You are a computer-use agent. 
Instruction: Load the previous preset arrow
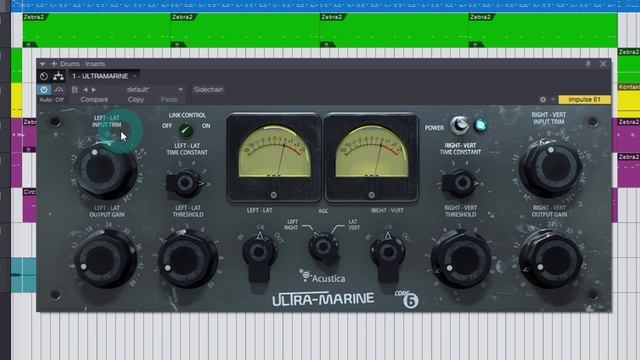click(x=85, y=89)
